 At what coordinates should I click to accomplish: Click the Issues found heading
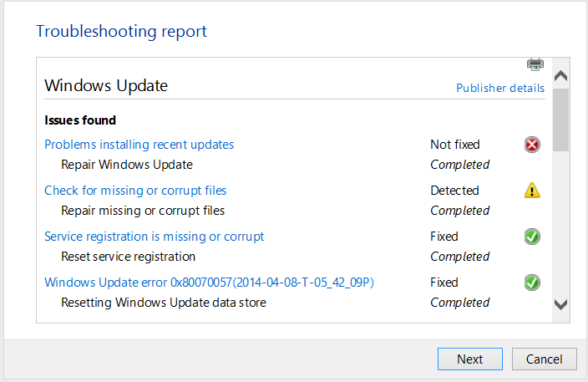80,120
